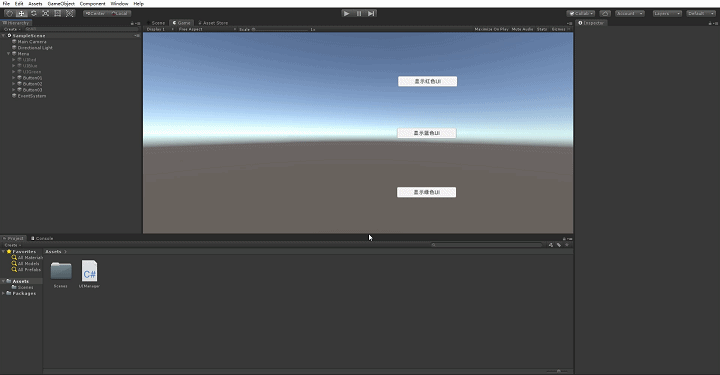Toggle the Inspector panel lock icon
Screen dimensions: 720x375
pos(710,23)
